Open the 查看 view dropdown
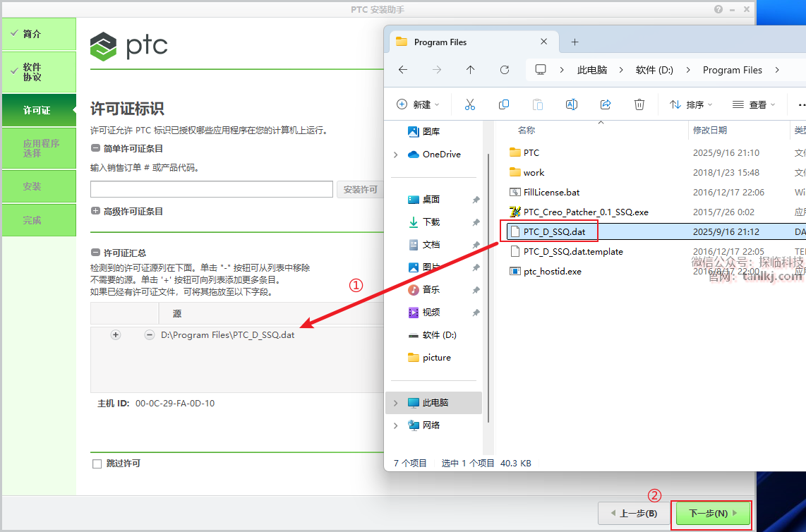The height and width of the screenshot is (532, 806). coord(754,104)
